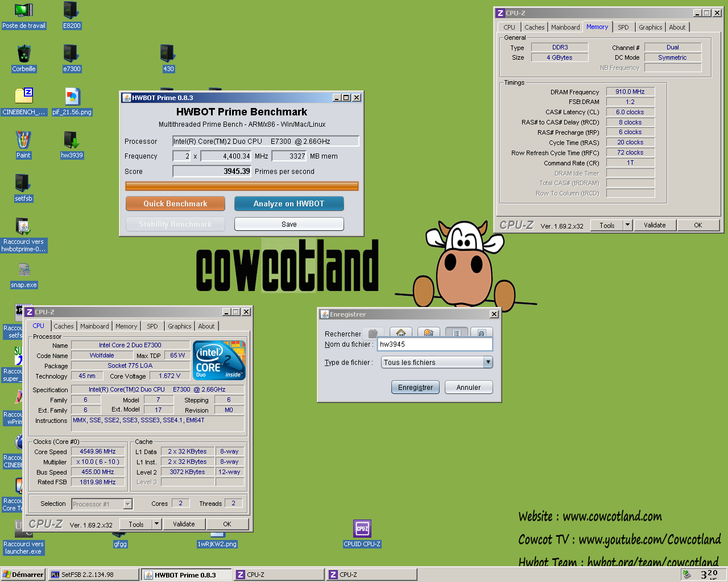Click the orange benchmark progress bar
Viewport: 728px width, 582px height.
click(x=242, y=186)
